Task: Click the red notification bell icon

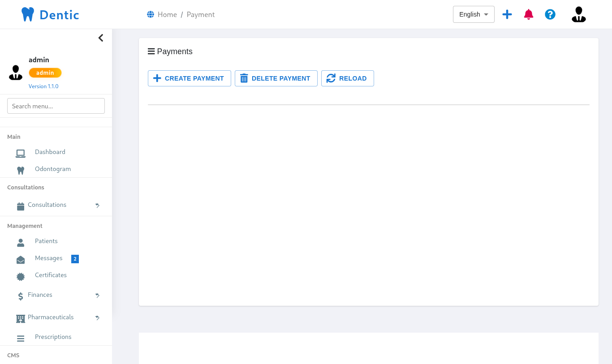Action: pos(529,14)
